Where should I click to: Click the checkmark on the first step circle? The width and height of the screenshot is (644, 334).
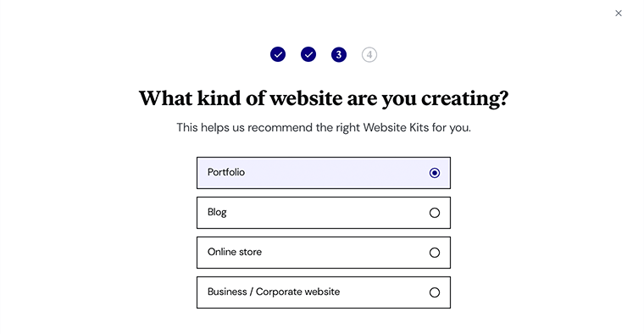tap(278, 54)
